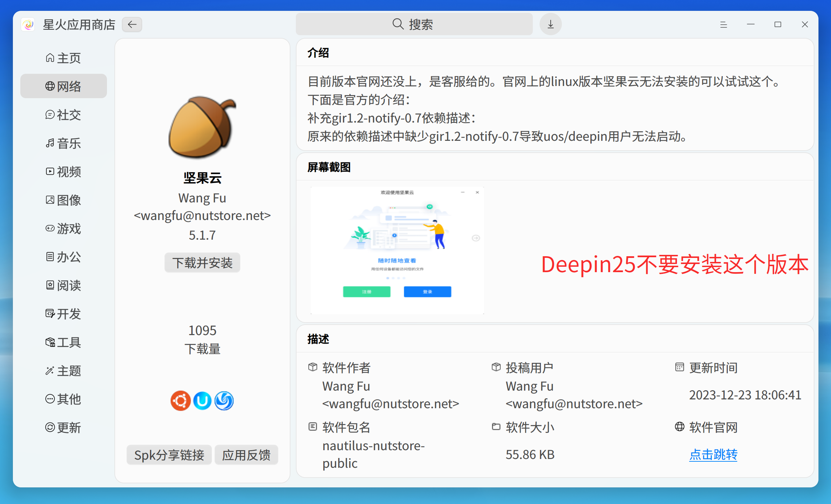Open the 开发 section in the sidebar
831x504 pixels.
click(50, 314)
